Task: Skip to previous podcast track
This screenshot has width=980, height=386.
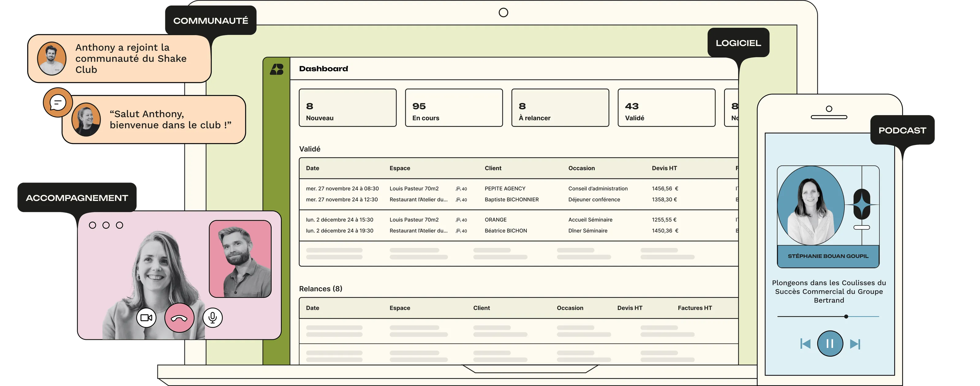Action: point(805,344)
